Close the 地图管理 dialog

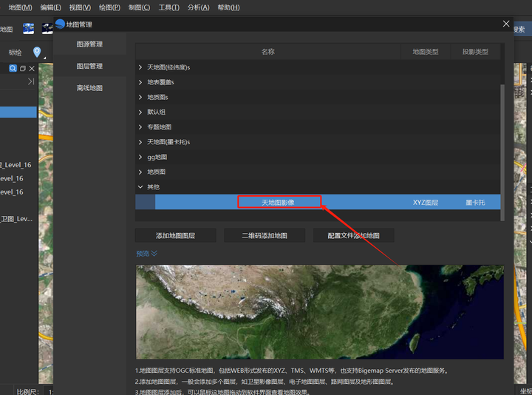[506, 24]
